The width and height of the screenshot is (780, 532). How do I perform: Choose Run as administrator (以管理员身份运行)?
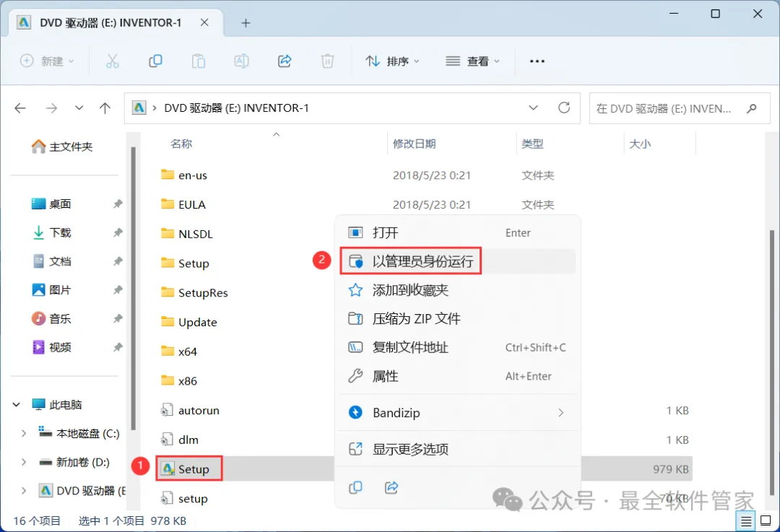coord(457,261)
